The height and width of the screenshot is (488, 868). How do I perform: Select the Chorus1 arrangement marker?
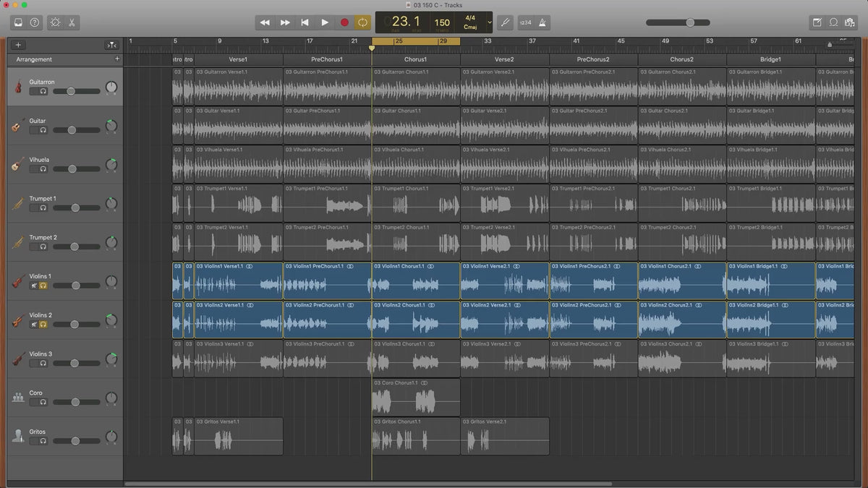tap(415, 59)
